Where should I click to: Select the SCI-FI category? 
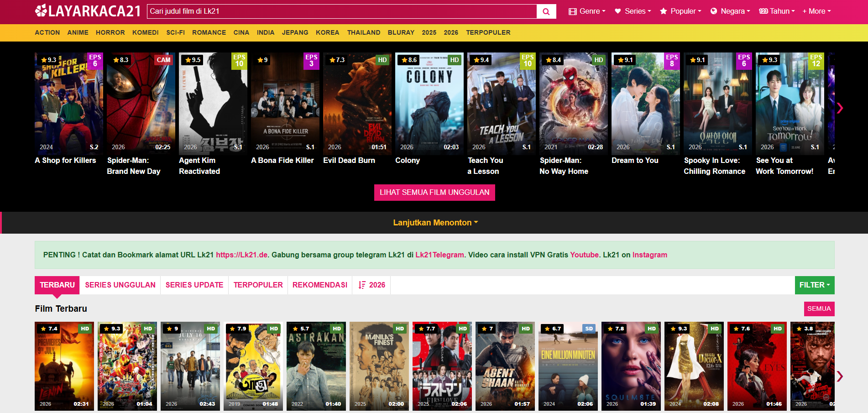176,33
